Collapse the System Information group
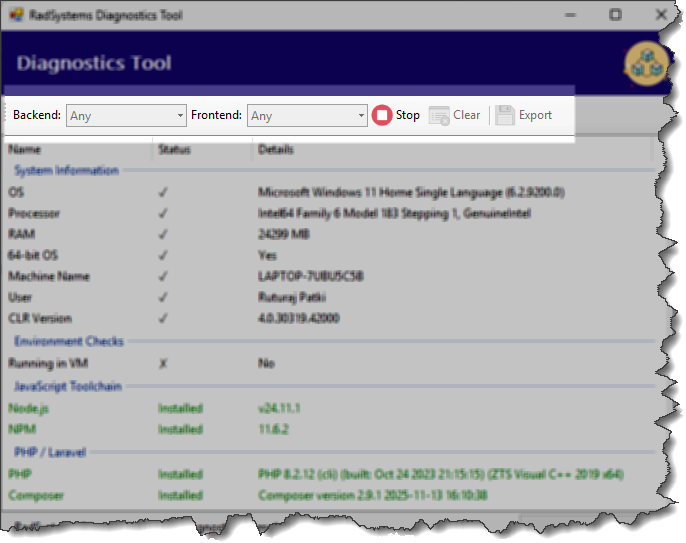 coord(66,170)
